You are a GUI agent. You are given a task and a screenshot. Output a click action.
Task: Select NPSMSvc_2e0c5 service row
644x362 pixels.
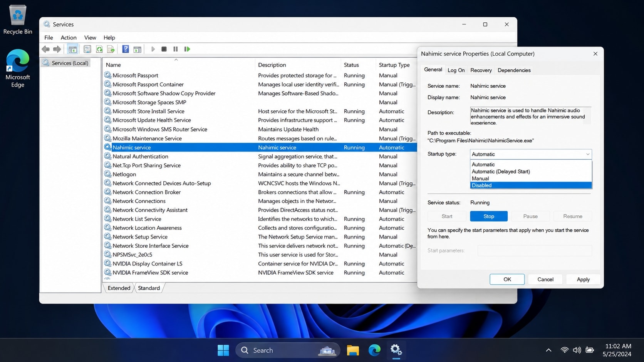(x=260, y=255)
